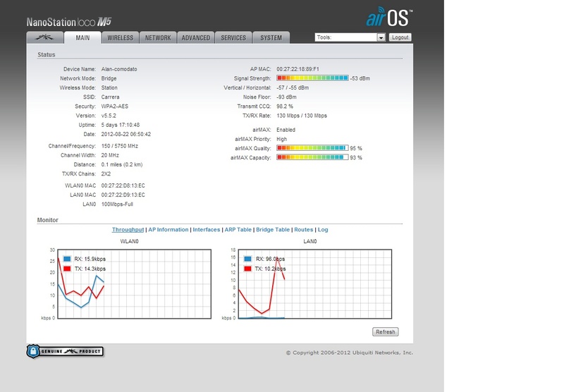Expand the Tools dropdown arrow
Screen dimensions: 564x392
click(381, 37)
